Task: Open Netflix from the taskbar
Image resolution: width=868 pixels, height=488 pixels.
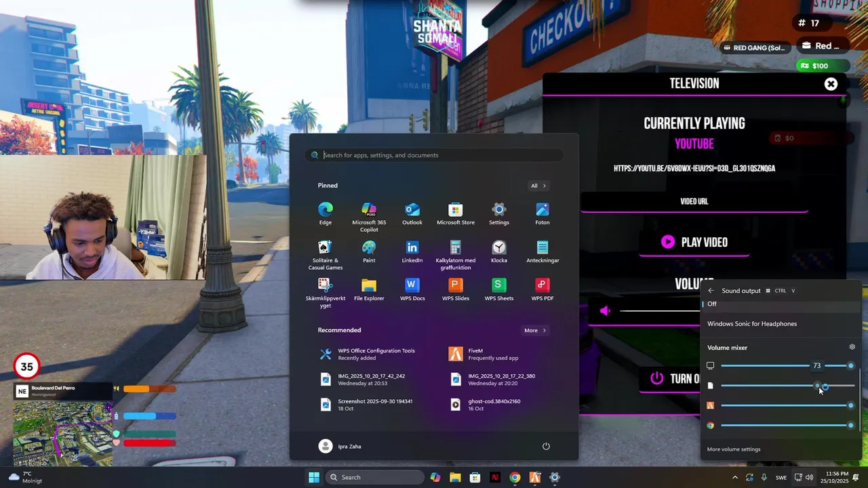Action: [495, 477]
